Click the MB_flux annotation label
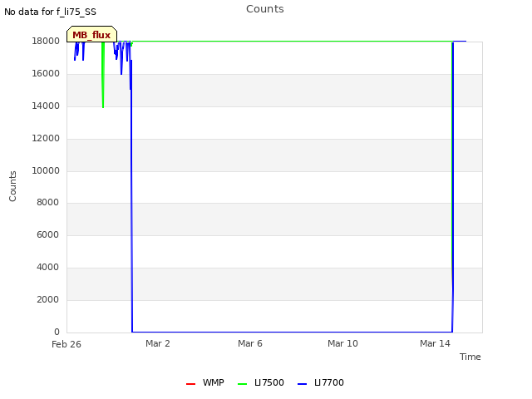The width and height of the screenshot is (532, 399). click(91, 35)
